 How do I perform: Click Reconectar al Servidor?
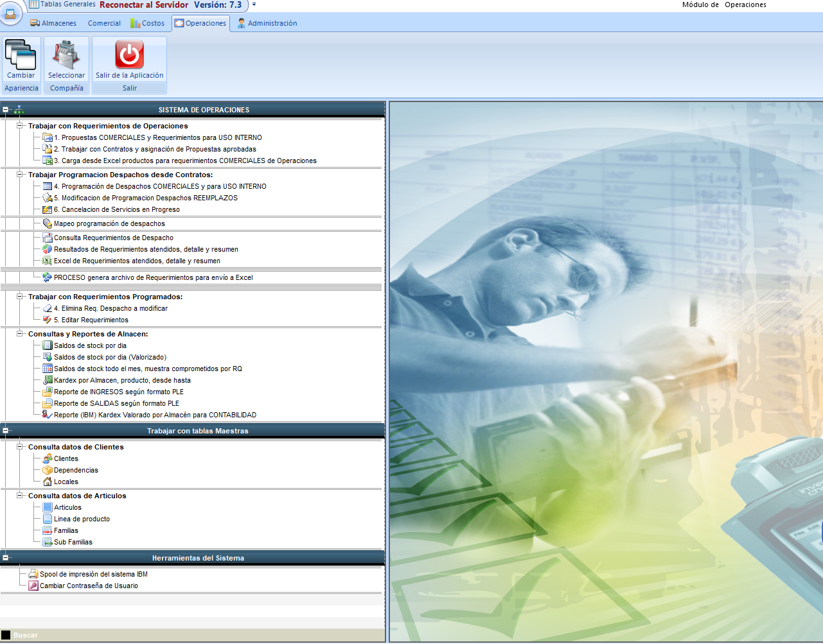[x=144, y=4]
